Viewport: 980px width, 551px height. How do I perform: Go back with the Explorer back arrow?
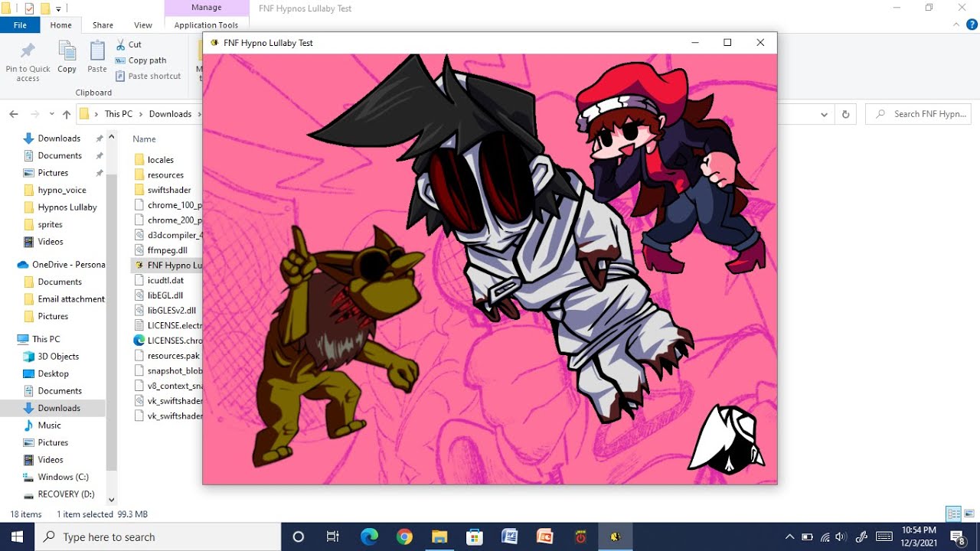tap(14, 114)
